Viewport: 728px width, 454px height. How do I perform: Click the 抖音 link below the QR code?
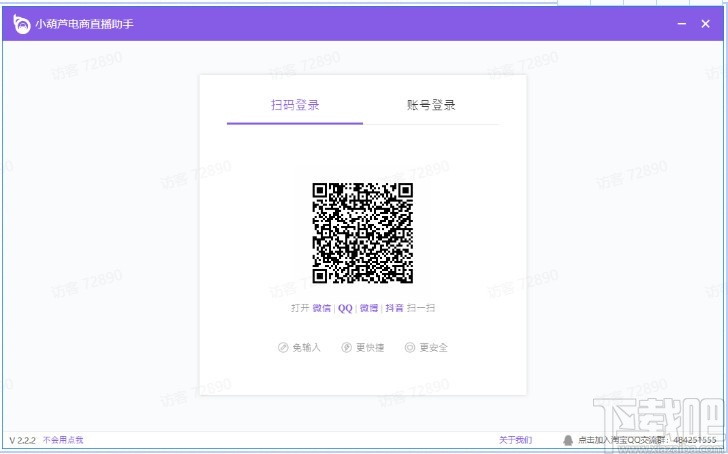click(x=394, y=308)
